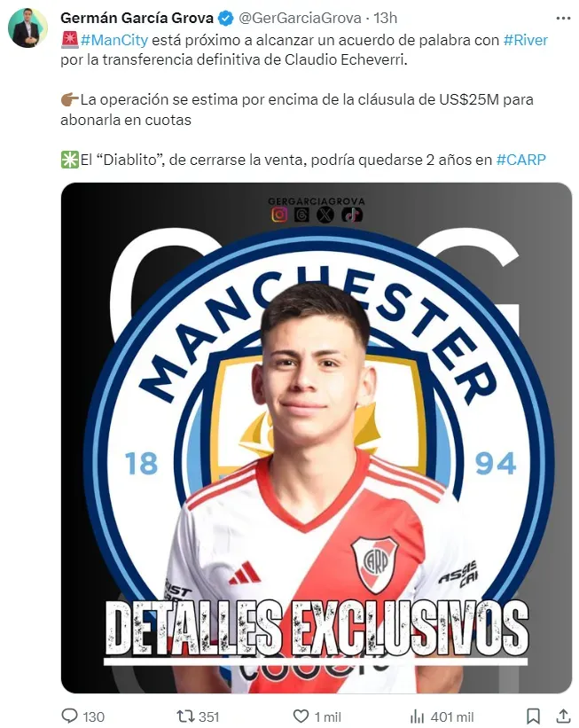Like the post with heart icon

301,716
